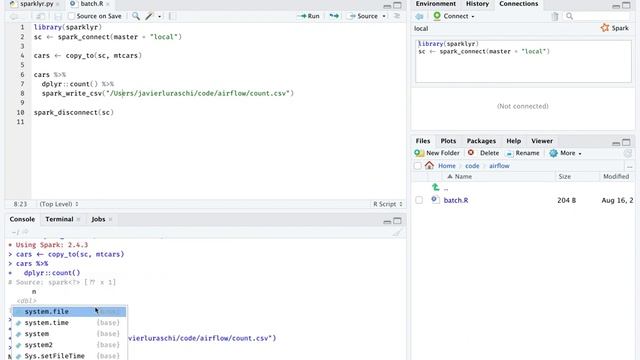Sort files by Modified column header
This screenshot has width=640, height=360.
(x=616, y=177)
